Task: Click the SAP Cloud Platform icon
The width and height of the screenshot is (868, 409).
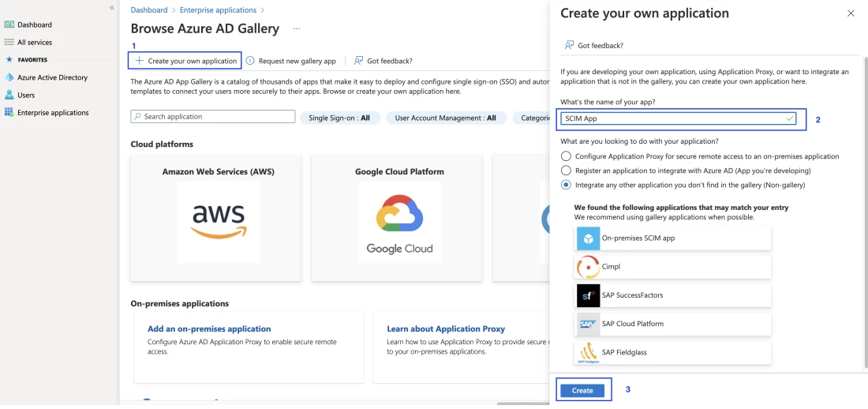Action: coord(588,325)
